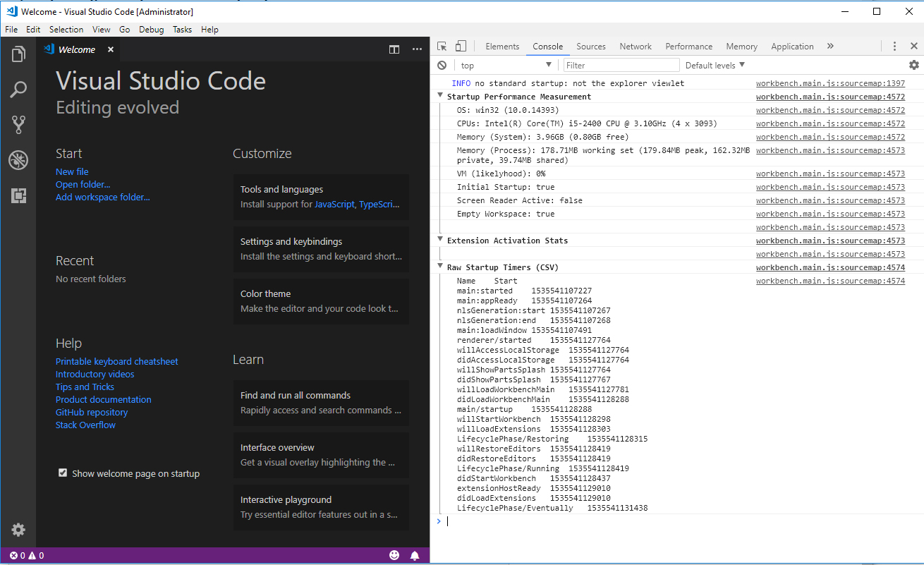Select the Search icon in the sidebar
This screenshot has height=565, width=924.
(18, 89)
